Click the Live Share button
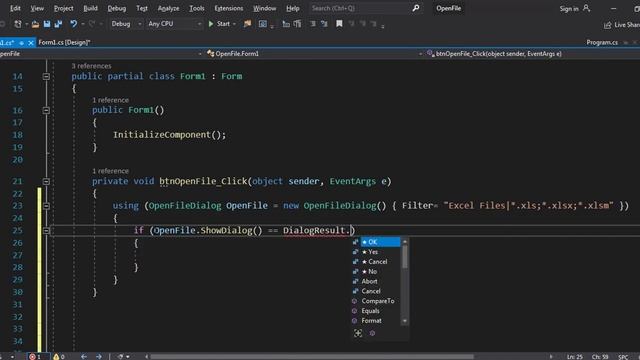Viewport: 640px width, 360px height. tap(622, 25)
